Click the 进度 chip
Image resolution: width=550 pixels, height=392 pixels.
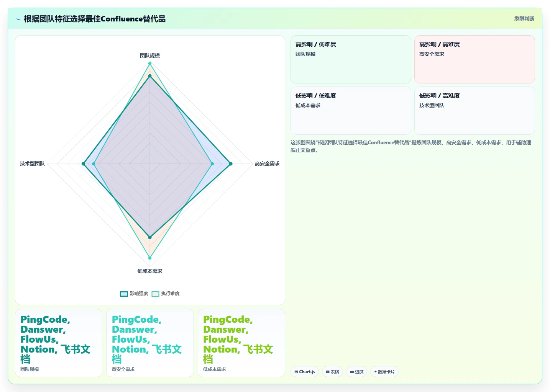356,372
